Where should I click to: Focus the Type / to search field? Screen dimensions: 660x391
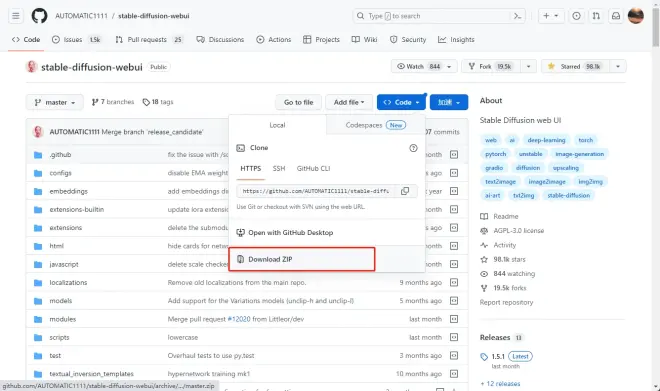(433, 16)
